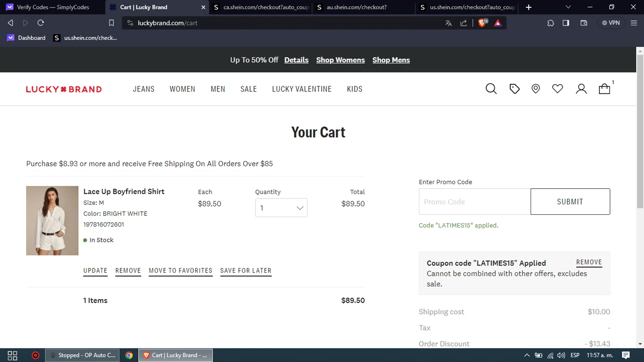Click the Details promo link
Viewport: 644px width, 362px height.
click(296, 60)
